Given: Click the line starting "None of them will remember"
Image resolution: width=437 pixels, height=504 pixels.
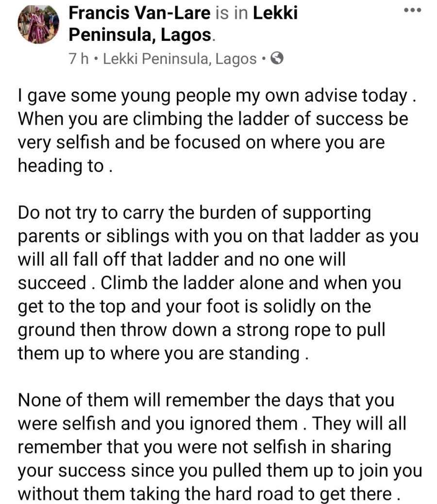Looking at the screenshot, I should coord(206,401).
